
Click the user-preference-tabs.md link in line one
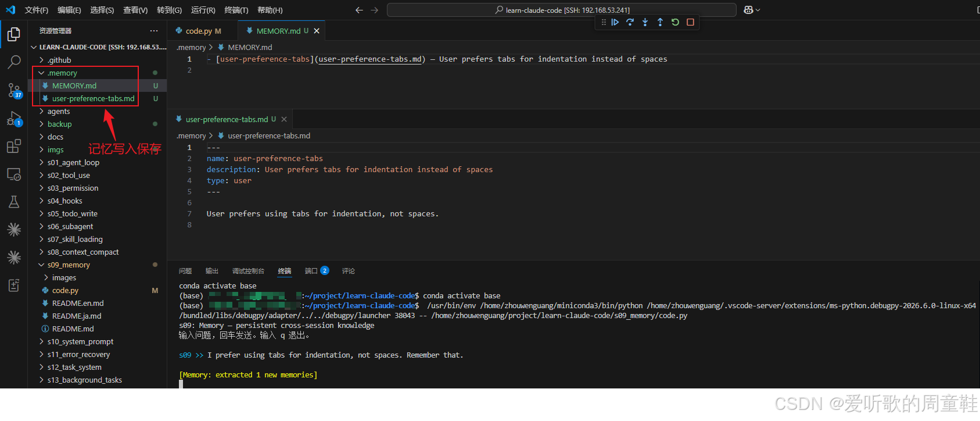coord(370,59)
